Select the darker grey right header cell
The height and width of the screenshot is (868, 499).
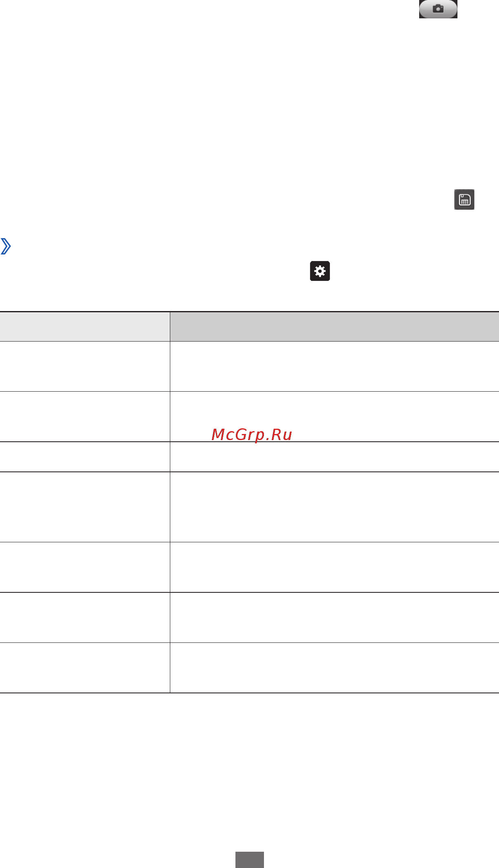[x=334, y=327]
